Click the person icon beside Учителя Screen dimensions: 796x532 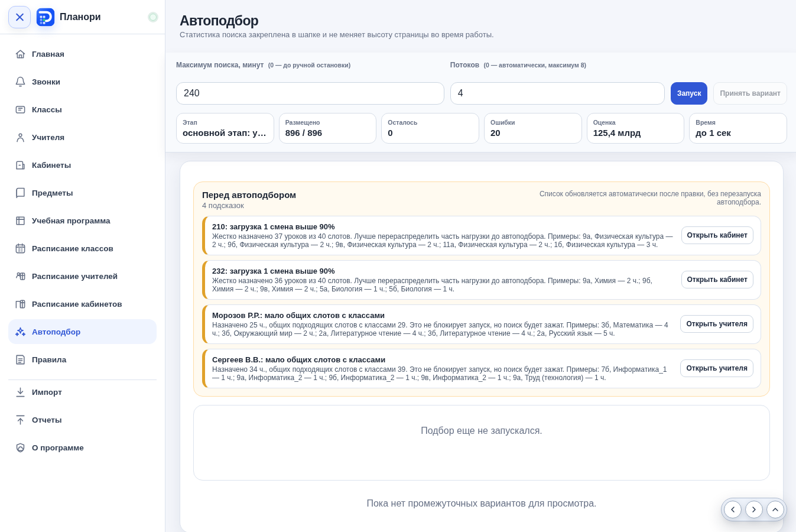pos(20,137)
